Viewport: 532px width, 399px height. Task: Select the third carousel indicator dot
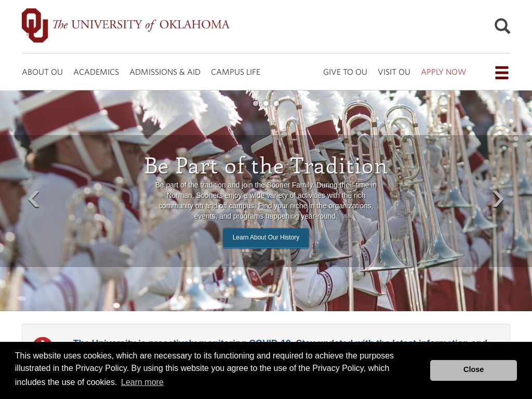pyautogui.click(x=276, y=103)
